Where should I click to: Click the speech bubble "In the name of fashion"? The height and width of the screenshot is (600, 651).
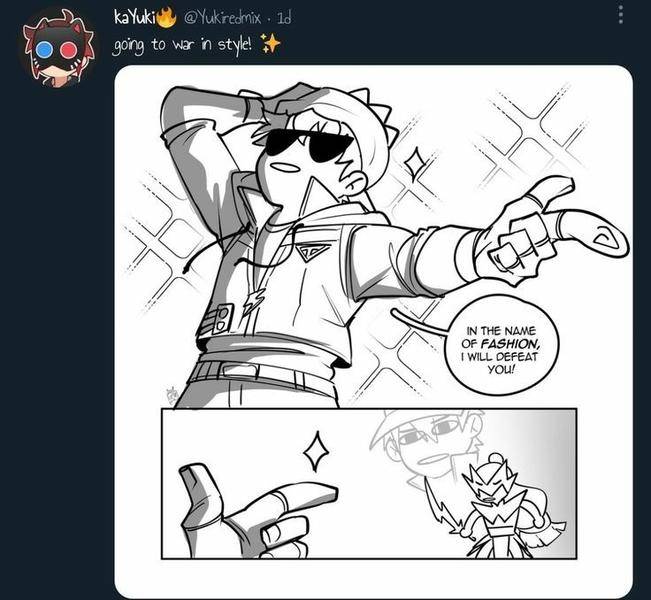click(x=502, y=345)
